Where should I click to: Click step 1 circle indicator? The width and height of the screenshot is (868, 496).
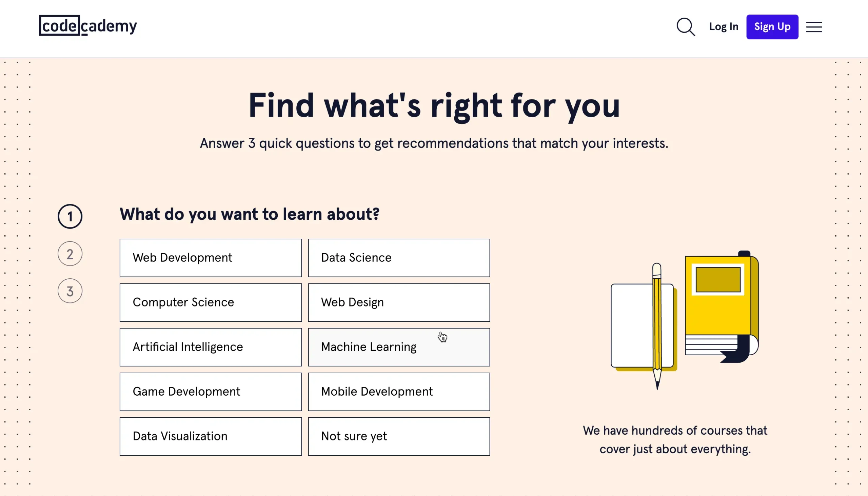70,216
